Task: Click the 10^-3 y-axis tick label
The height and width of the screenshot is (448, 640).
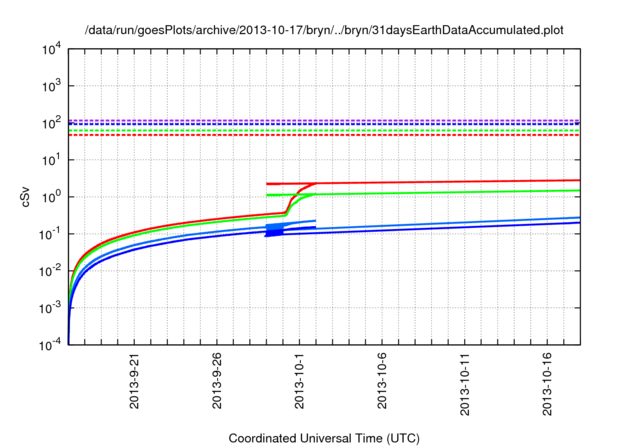Action: (50, 308)
